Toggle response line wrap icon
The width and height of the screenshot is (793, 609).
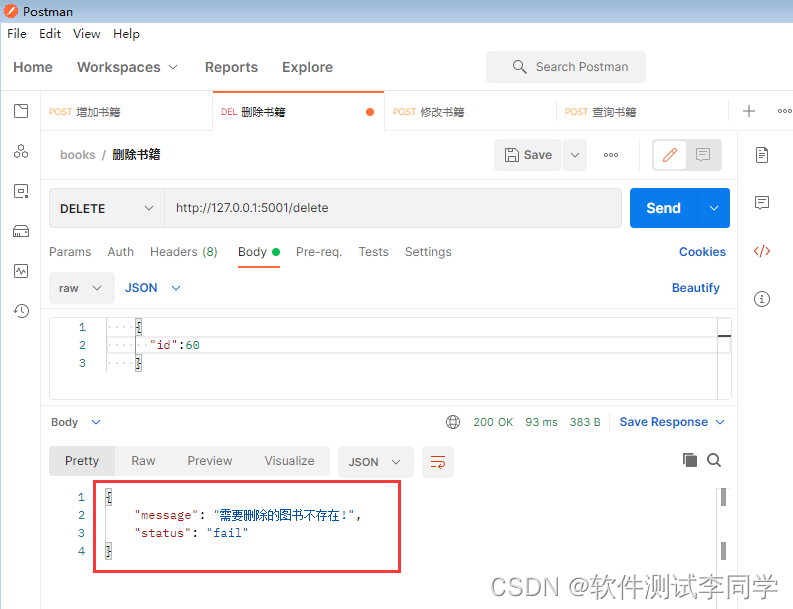click(x=438, y=462)
